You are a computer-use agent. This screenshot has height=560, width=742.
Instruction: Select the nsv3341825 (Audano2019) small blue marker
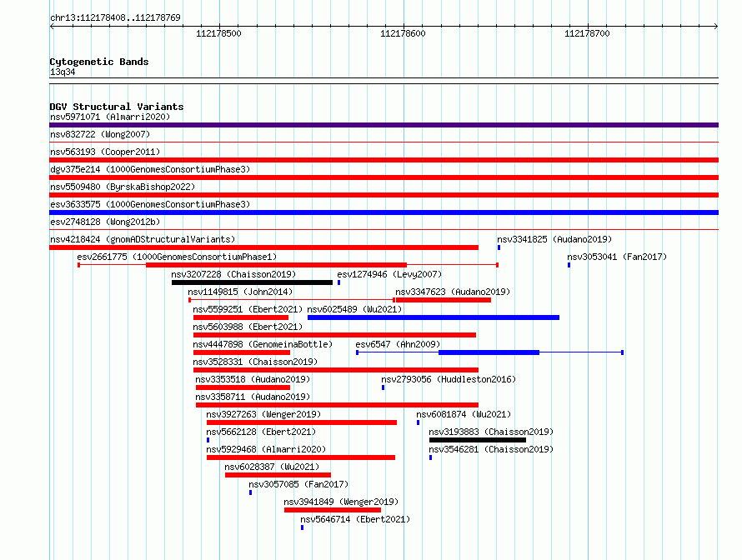click(x=499, y=247)
